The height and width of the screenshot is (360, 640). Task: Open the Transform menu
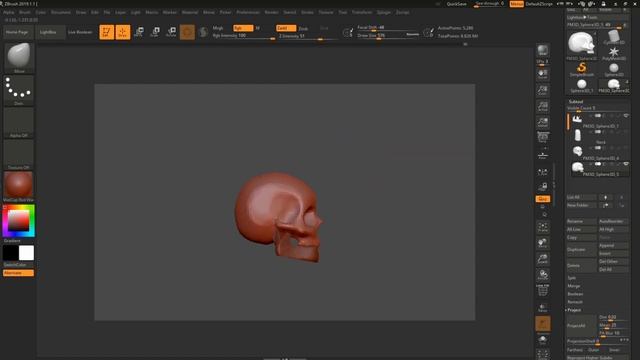point(362,12)
